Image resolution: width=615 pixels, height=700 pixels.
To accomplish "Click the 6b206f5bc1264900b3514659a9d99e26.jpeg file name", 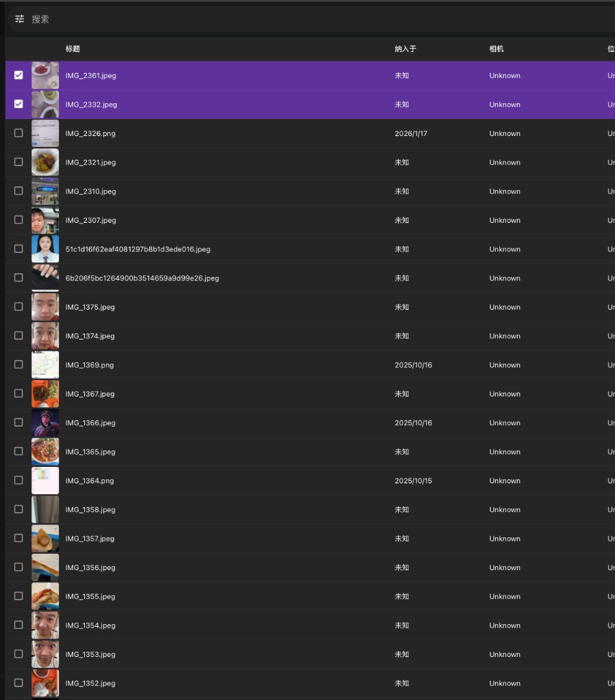I will pos(142,278).
